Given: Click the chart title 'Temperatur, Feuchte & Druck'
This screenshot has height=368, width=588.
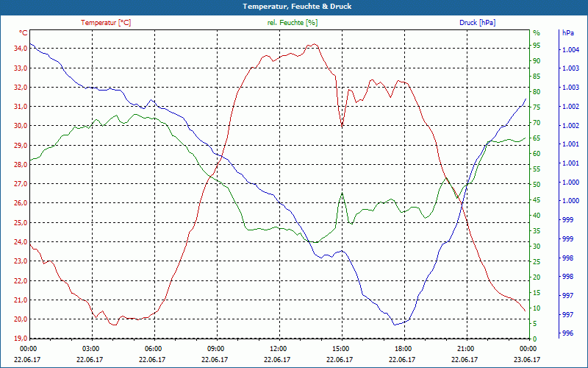Looking at the screenshot, I should click(297, 7).
